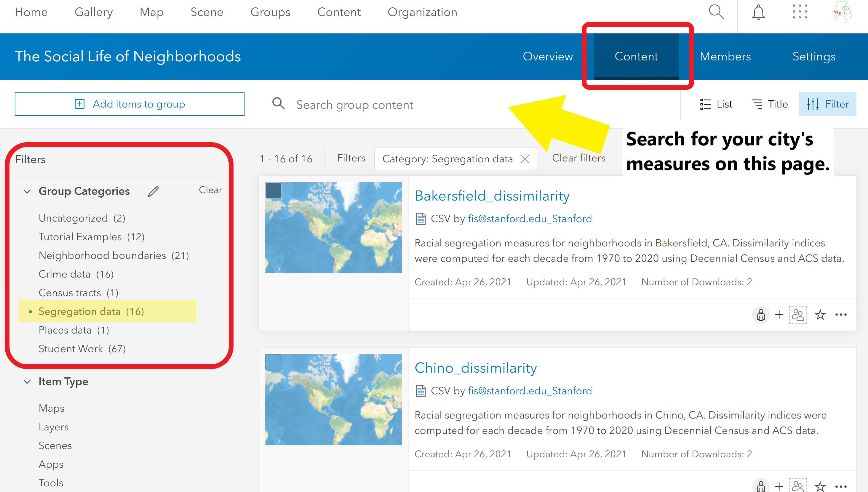Switch to the Members tab
The height and width of the screenshot is (492, 868).
tap(725, 57)
